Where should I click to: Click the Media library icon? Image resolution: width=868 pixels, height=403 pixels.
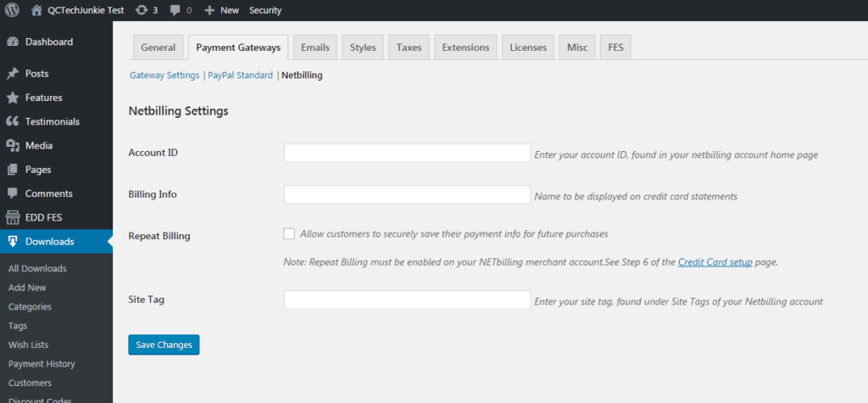coord(13,146)
